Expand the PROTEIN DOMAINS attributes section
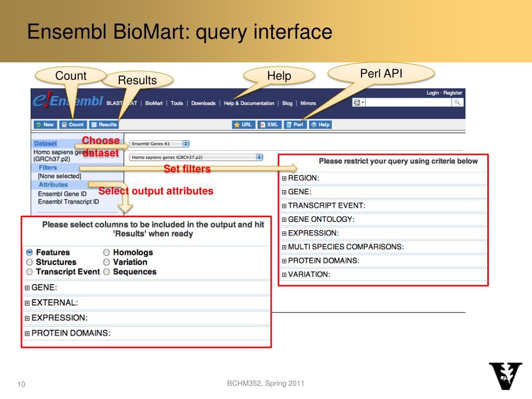 [27, 334]
